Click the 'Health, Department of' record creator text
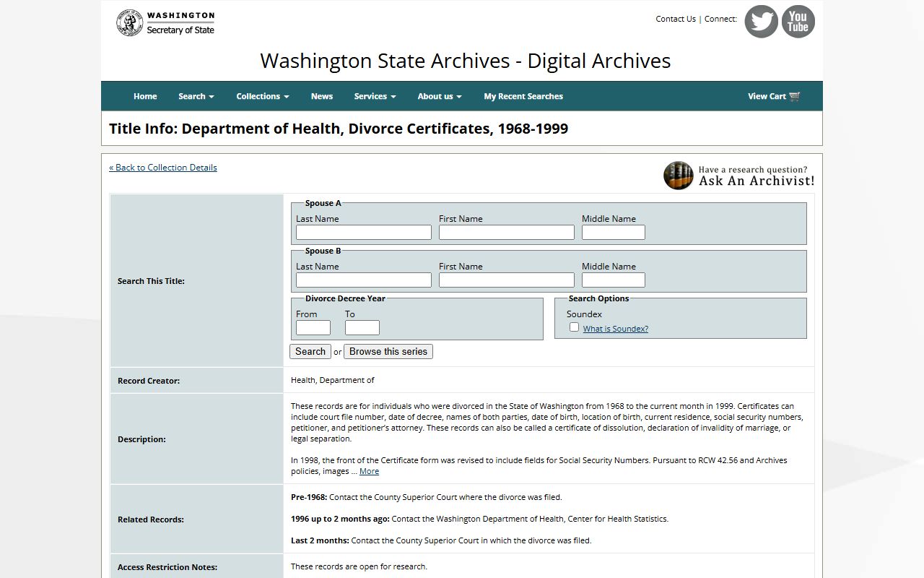This screenshot has height=578, width=924. pos(333,380)
